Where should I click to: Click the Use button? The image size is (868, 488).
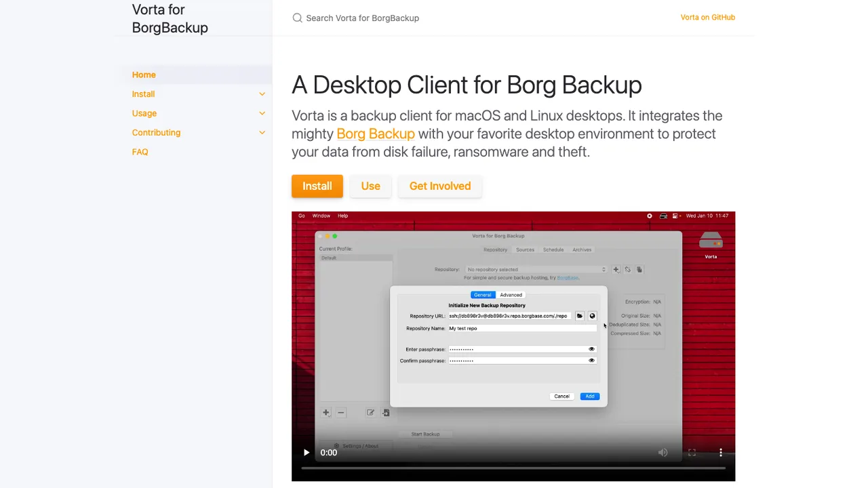[370, 186]
